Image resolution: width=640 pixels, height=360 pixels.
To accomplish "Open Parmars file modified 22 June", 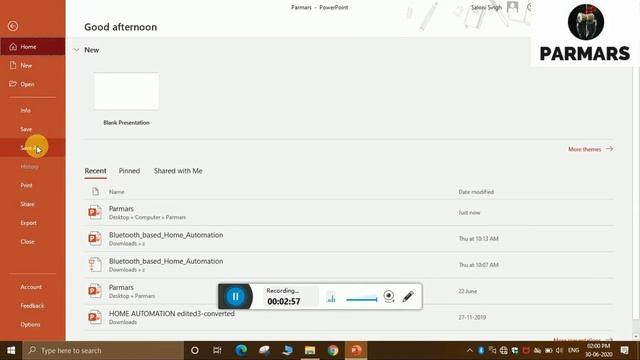I will tap(349, 291).
